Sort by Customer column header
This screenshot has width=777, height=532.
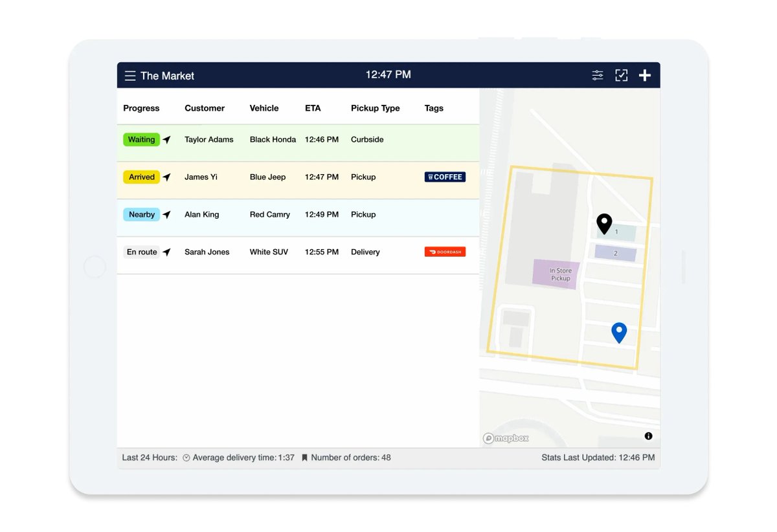(205, 108)
